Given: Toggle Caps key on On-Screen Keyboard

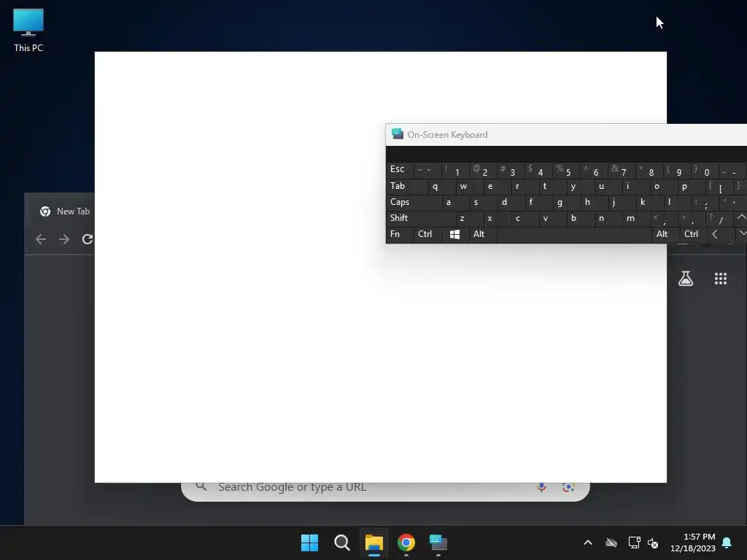Looking at the screenshot, I should (x=414, y=203).
